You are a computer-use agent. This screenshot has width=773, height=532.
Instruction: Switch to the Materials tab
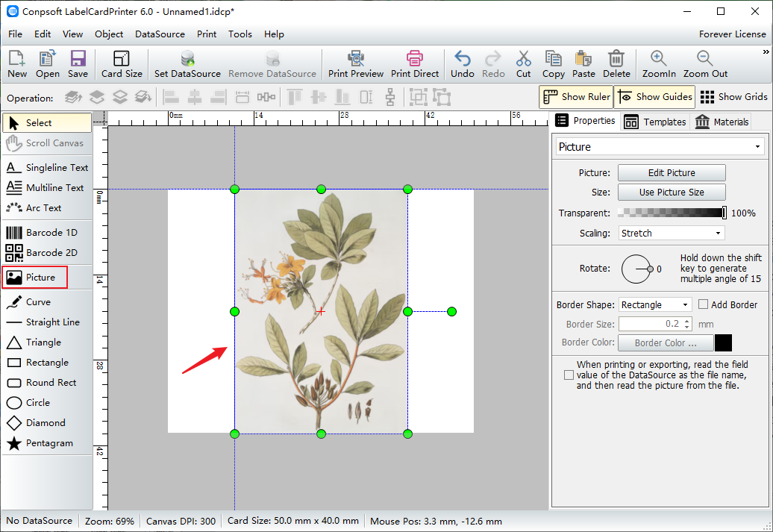722,122
